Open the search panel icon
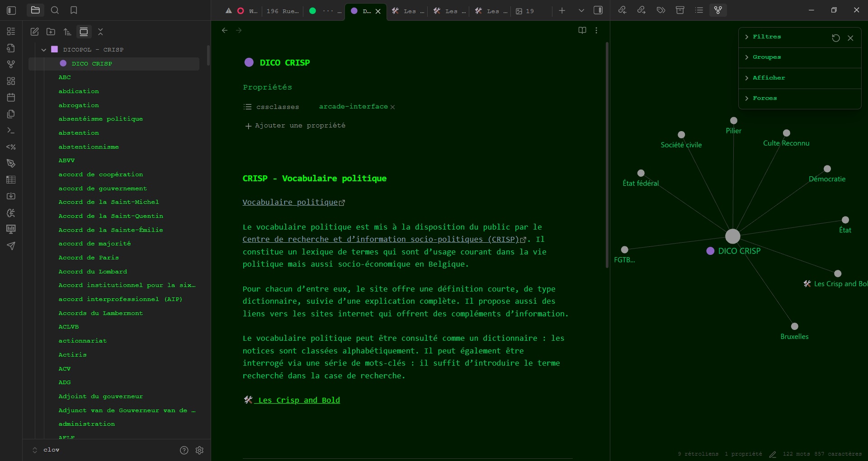 click(x=55, y=10)
